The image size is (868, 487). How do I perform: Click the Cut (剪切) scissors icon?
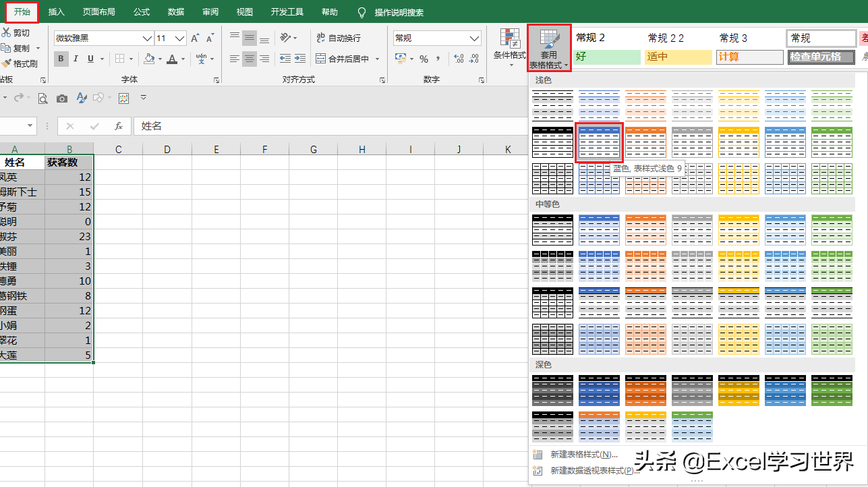6,32
